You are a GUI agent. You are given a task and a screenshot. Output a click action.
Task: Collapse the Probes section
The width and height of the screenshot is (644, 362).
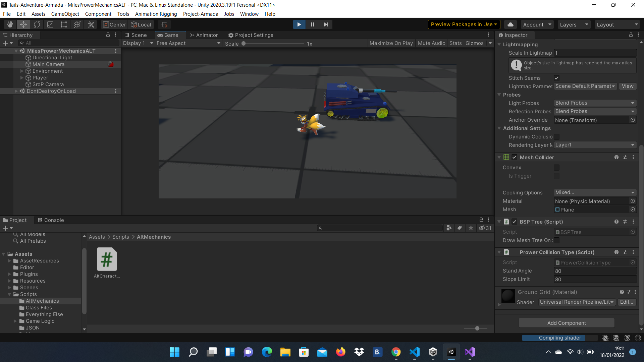(499, 95)
